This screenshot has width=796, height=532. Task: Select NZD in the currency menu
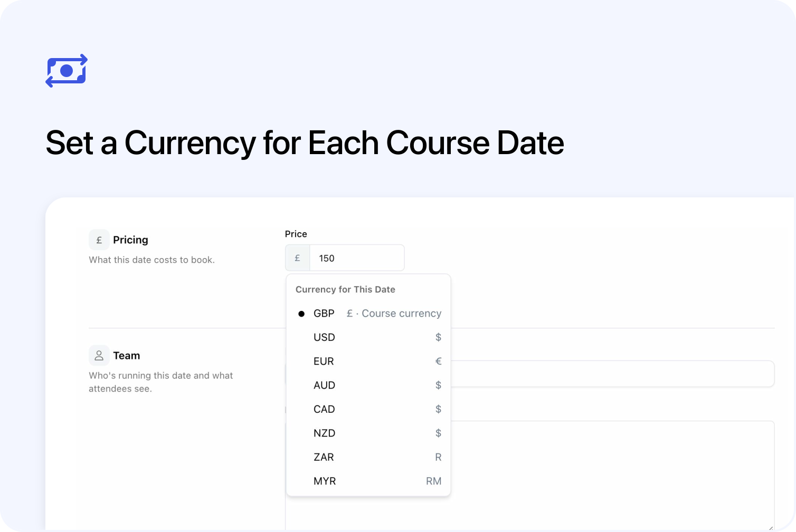[x=368, y=433]
